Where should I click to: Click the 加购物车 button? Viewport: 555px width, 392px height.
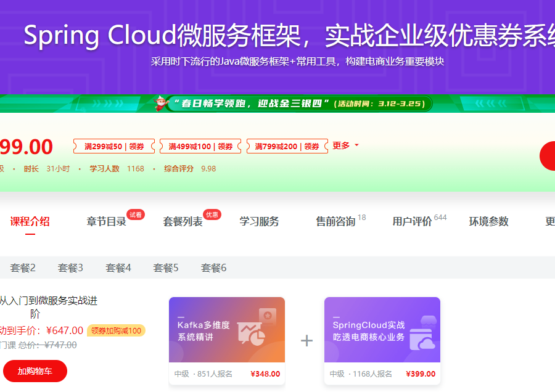35,372
